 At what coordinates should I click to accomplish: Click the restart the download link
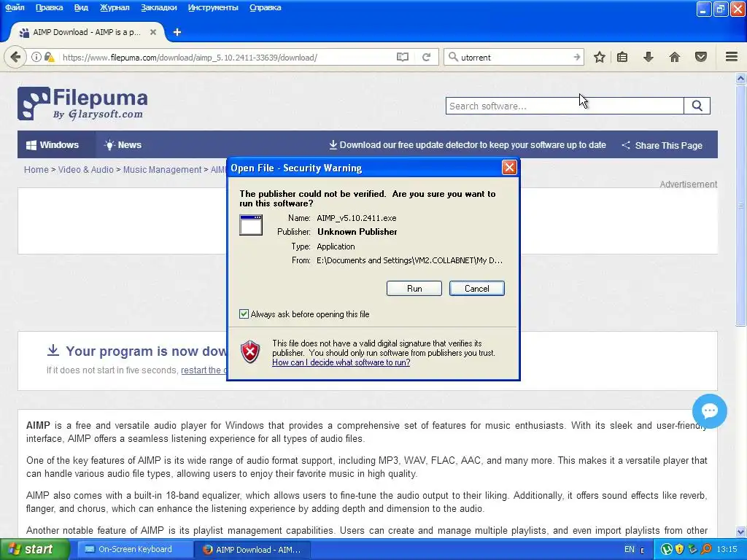pos(204,370)
